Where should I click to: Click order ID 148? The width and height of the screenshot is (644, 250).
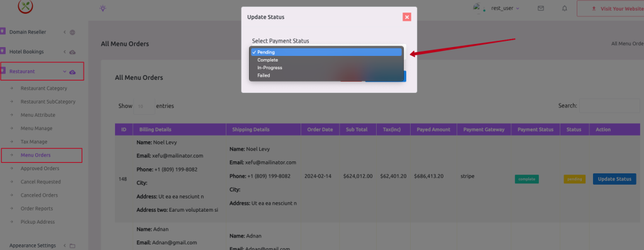(x=123, y=179)
